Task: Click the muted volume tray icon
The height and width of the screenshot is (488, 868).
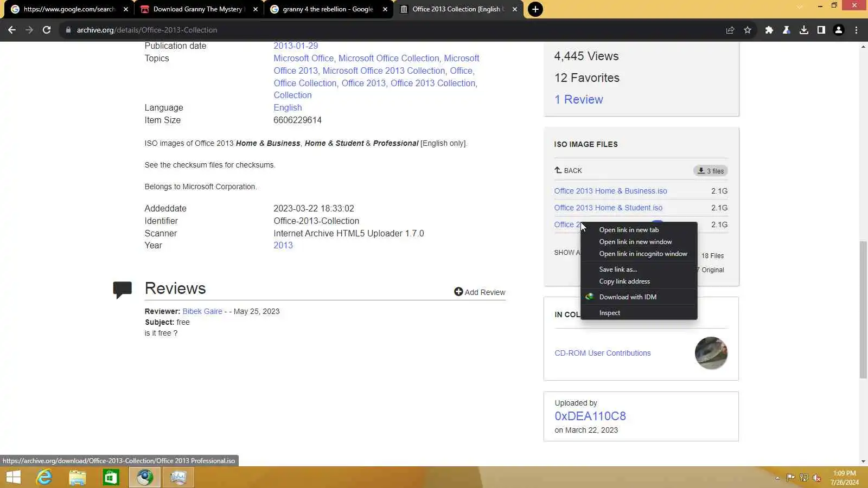Action: 817,478
